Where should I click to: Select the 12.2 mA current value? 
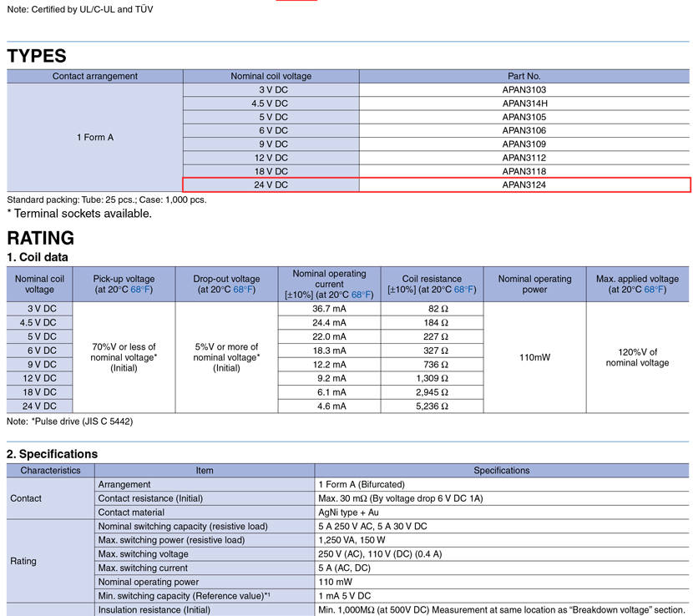(329, 364)
